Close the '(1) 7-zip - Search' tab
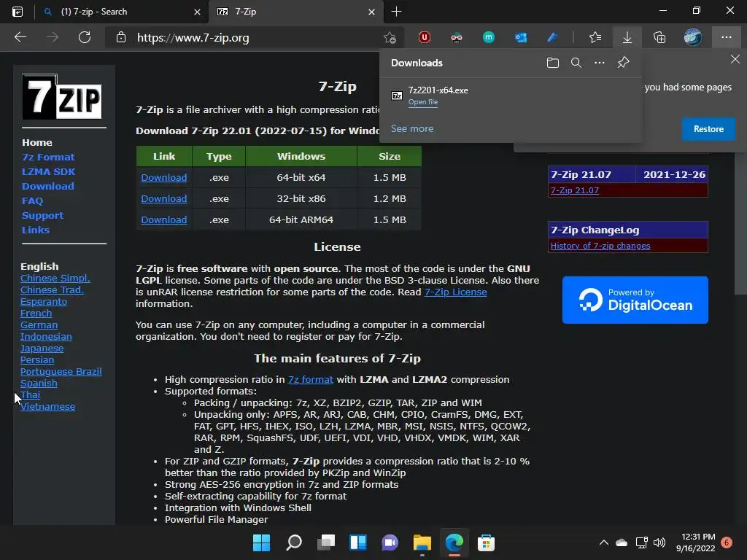Screen dimensions: 747x560 197,12
